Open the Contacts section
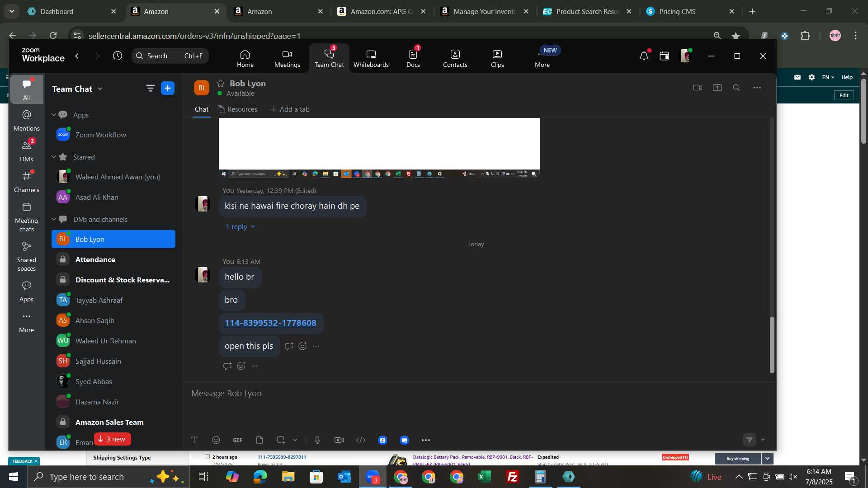The width and height of the screenshot is (868, 488). click(x=455, y=58)
